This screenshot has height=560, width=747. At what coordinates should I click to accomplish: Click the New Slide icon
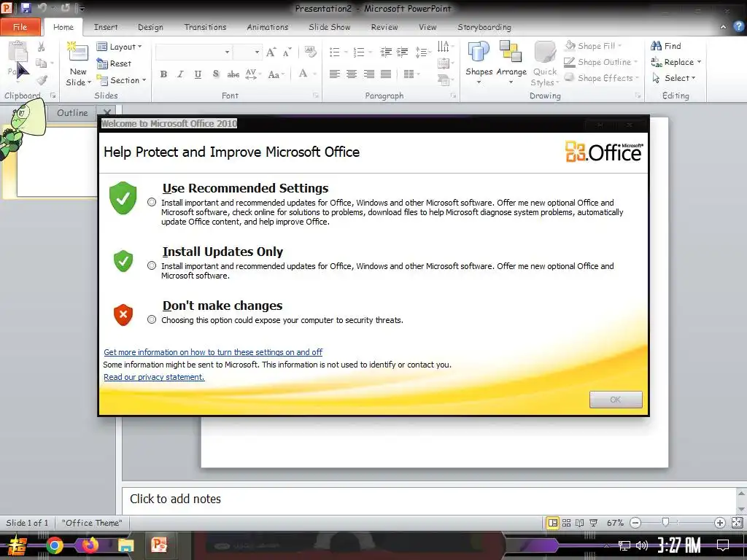78,52
